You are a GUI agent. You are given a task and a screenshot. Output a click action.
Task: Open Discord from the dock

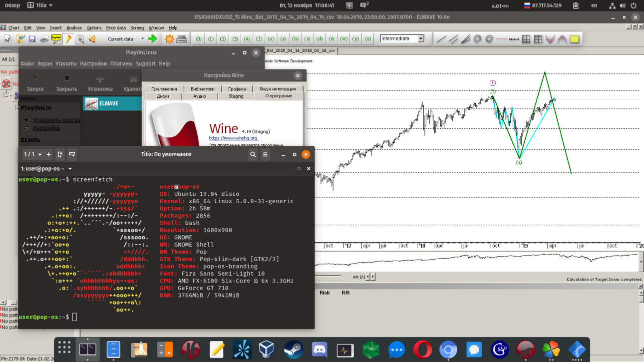click(x=319, y=350)
